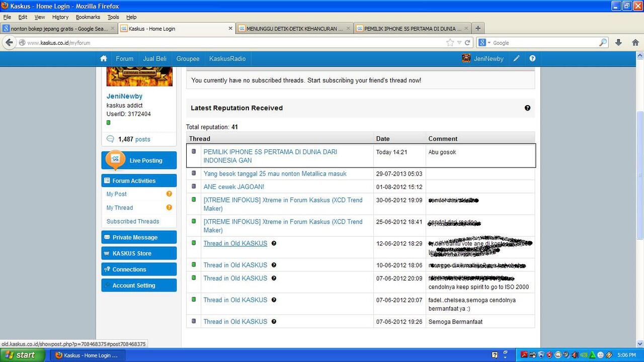Open Firefox File menu
Screen dimensions: 644x362
(x=7, y=17)
